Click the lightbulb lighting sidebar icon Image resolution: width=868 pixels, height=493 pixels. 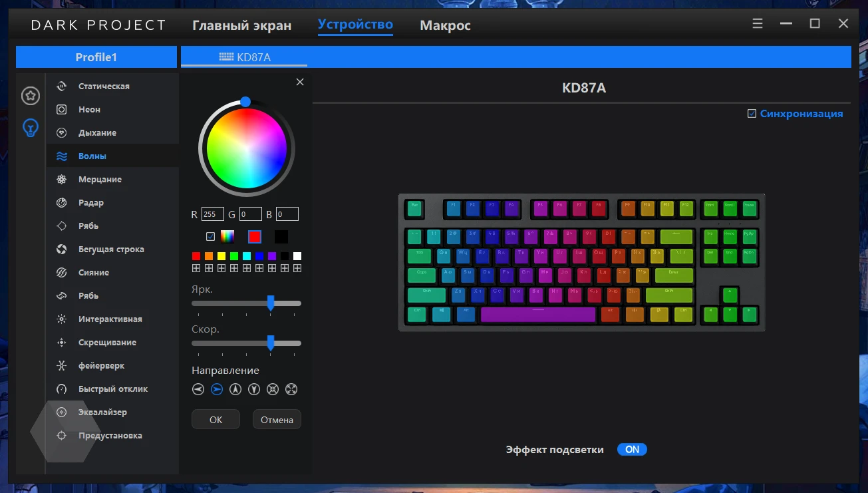point(30,127)
